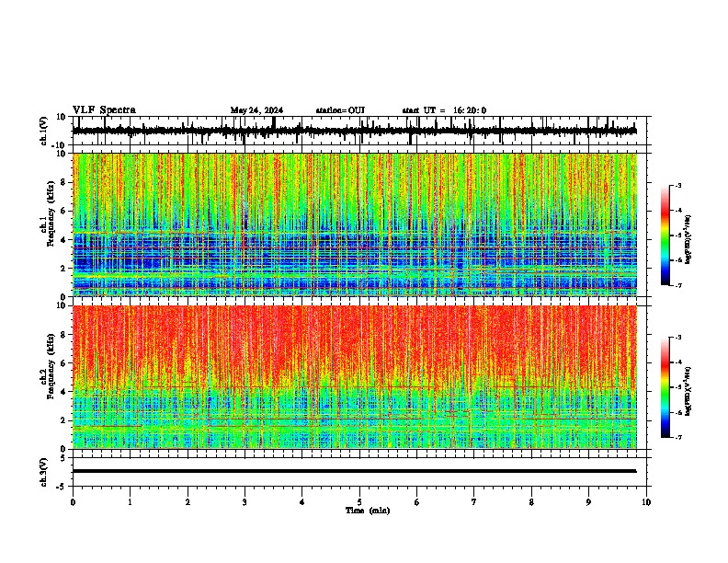
Task: Click time axis tick label "5"
Action: (x=359, y=502)
